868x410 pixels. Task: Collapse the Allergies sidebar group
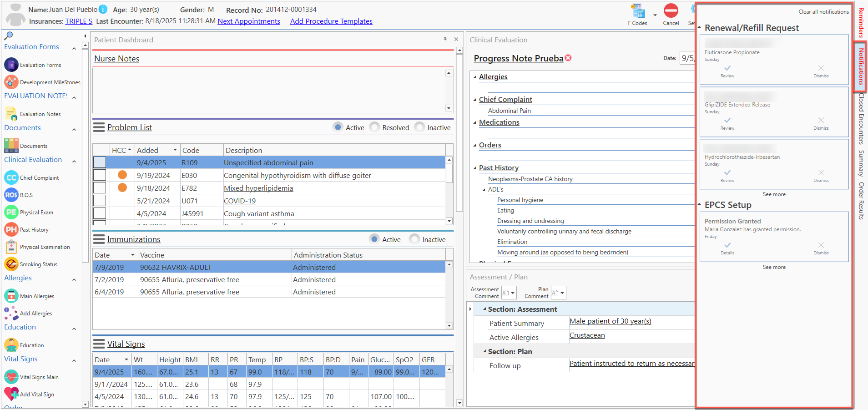point(74,279)
